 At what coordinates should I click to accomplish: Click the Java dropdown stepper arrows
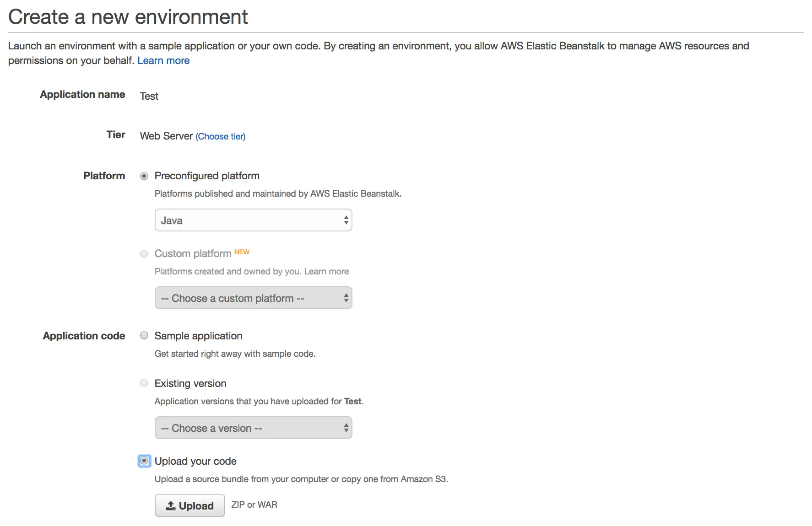pyautogui.click(x=346, y=220)
